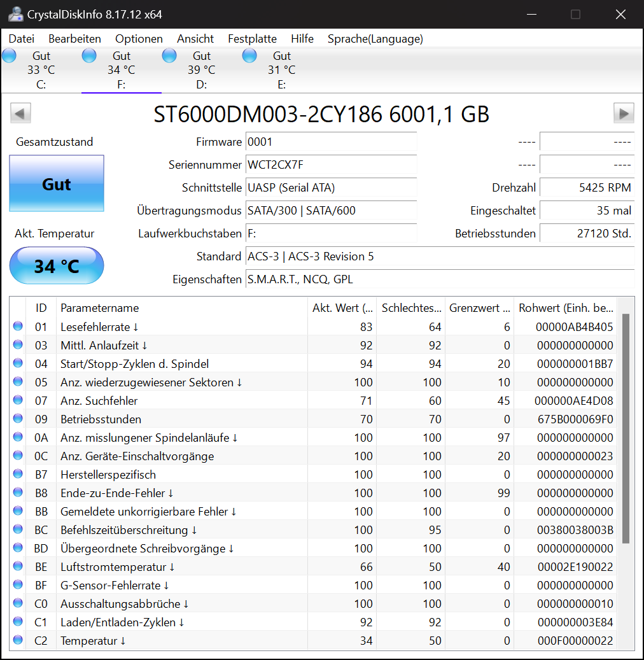Select the Befehlszeitüberschreitung parameter name
Image resolution: width=644 pixels, height=660 pixels.
click(129, 530)
